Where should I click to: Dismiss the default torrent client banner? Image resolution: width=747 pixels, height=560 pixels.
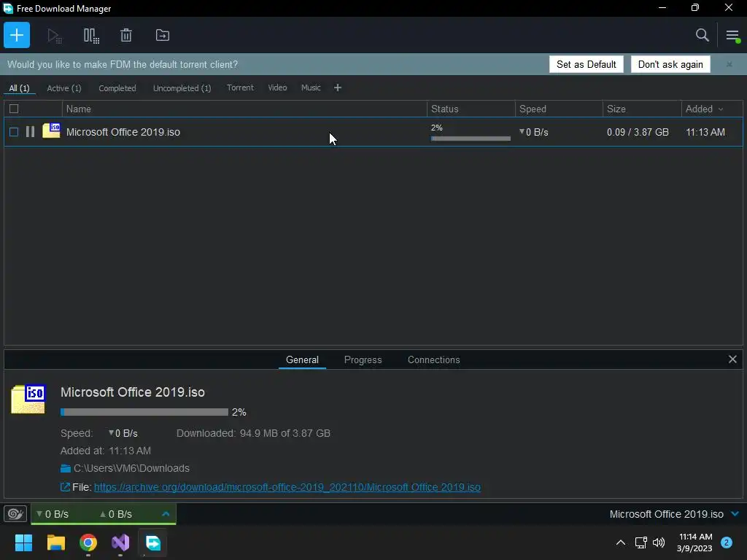point(729,64)
